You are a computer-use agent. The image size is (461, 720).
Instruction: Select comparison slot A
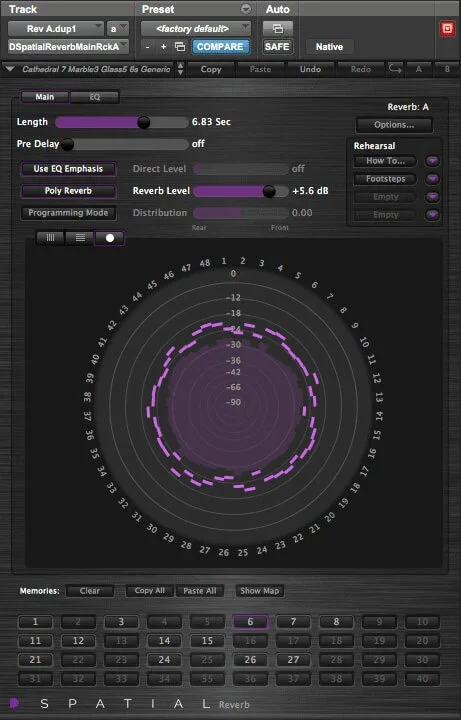tap(418, 69)
